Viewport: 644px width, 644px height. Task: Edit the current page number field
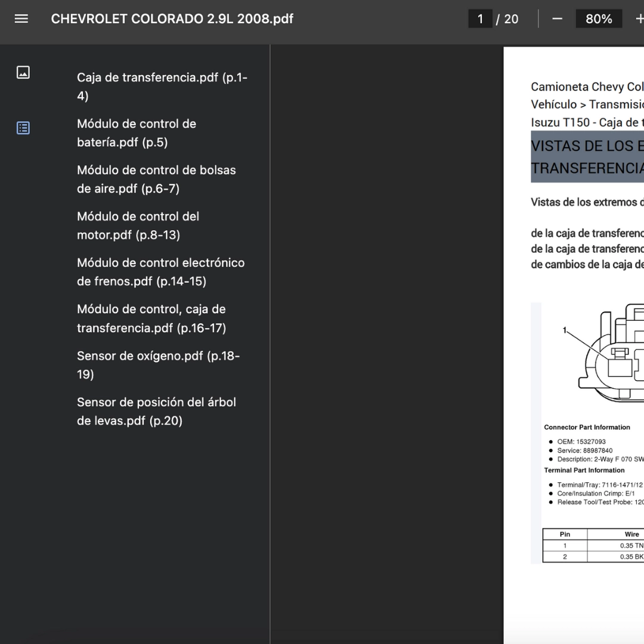[480, 19]
